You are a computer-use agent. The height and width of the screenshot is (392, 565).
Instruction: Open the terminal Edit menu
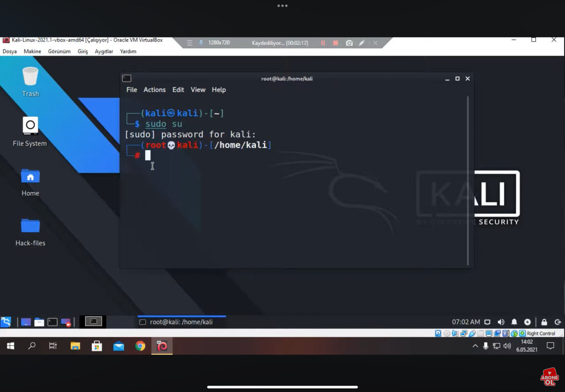[178, 90]
